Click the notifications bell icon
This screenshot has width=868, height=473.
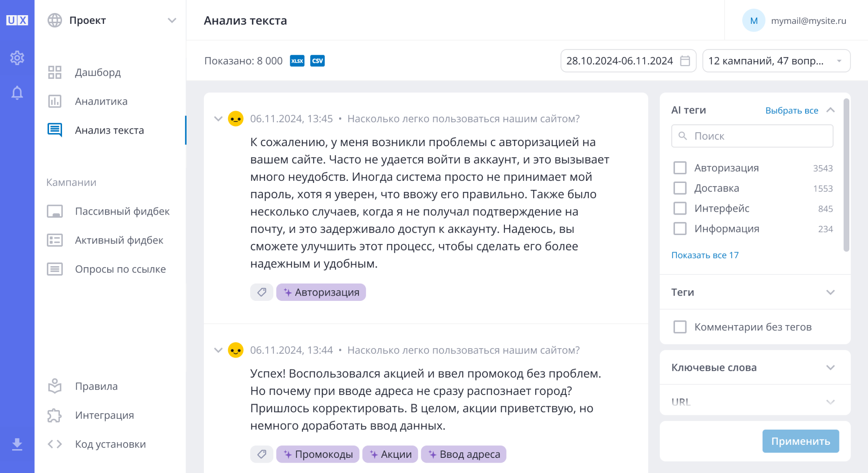tap(17, 93)
